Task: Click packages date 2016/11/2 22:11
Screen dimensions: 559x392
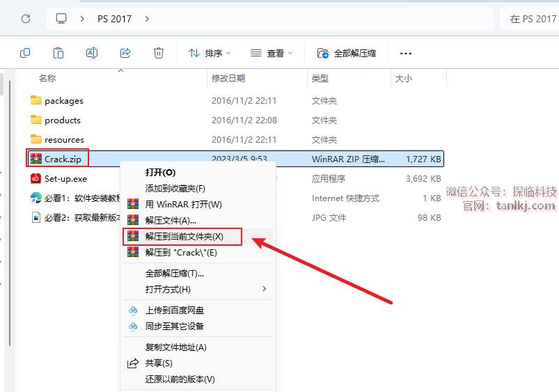Action: click(244, 101)
